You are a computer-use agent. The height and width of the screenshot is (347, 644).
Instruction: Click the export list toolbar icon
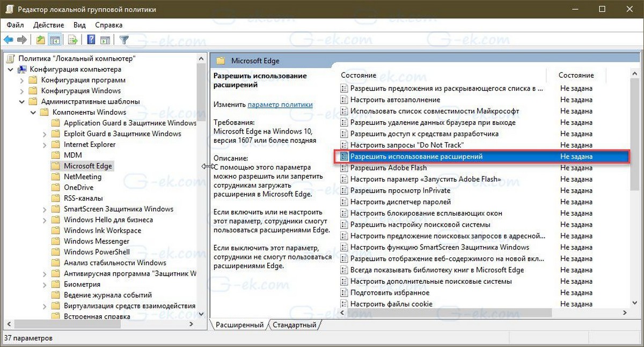(73, 40)
